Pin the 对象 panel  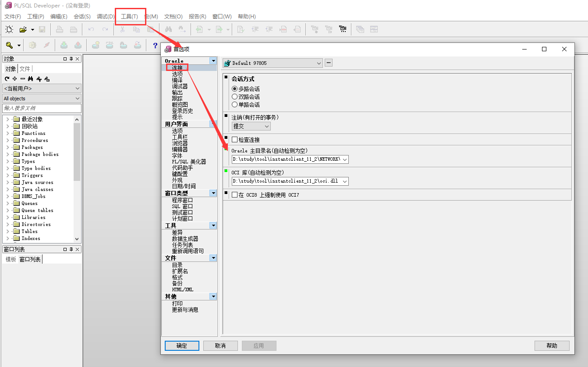click(x=71, y=59)
